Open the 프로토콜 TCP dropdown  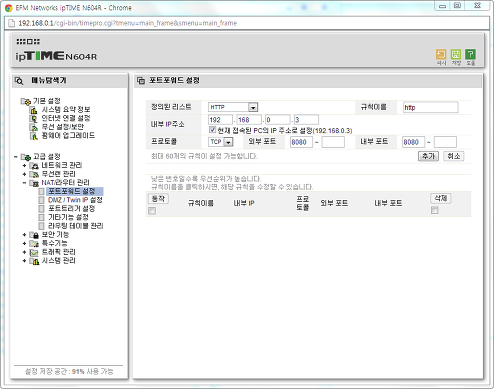click(x=221, y=142)
